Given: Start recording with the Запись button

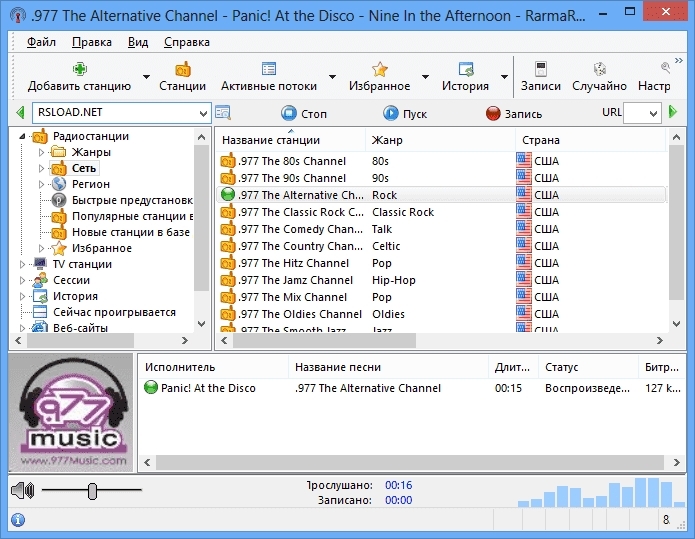Looking at the screenshot, I should [514, 113].
